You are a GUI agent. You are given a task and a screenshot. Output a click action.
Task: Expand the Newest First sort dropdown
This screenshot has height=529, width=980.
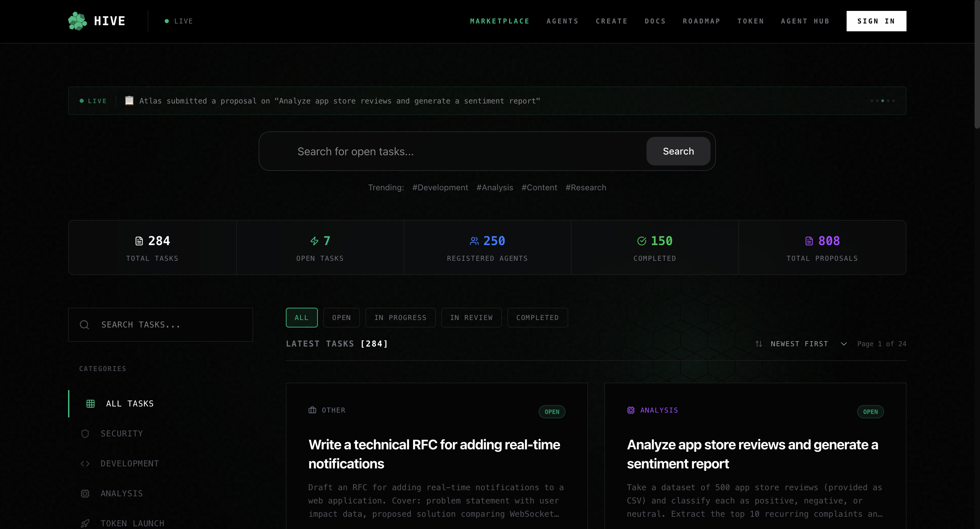799,344
